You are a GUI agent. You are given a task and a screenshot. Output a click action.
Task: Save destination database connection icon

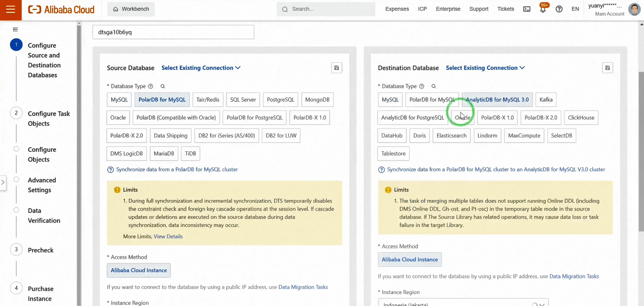coord(607,68)
